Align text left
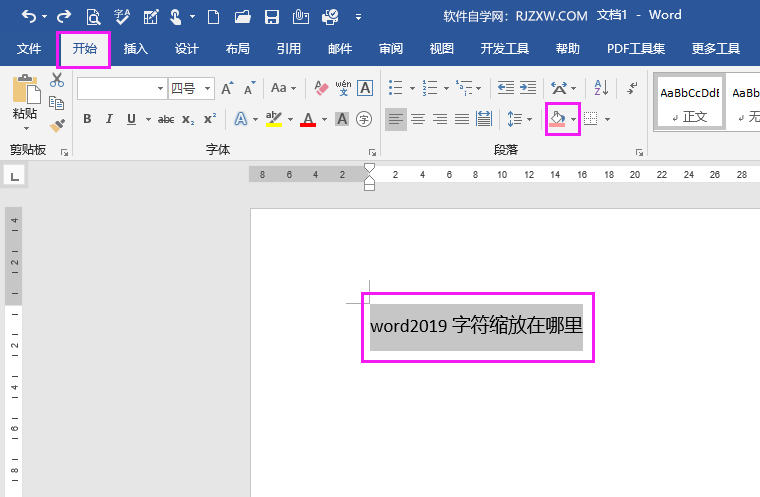The width and height of the screenshot is (760, 497). (396, 119)
